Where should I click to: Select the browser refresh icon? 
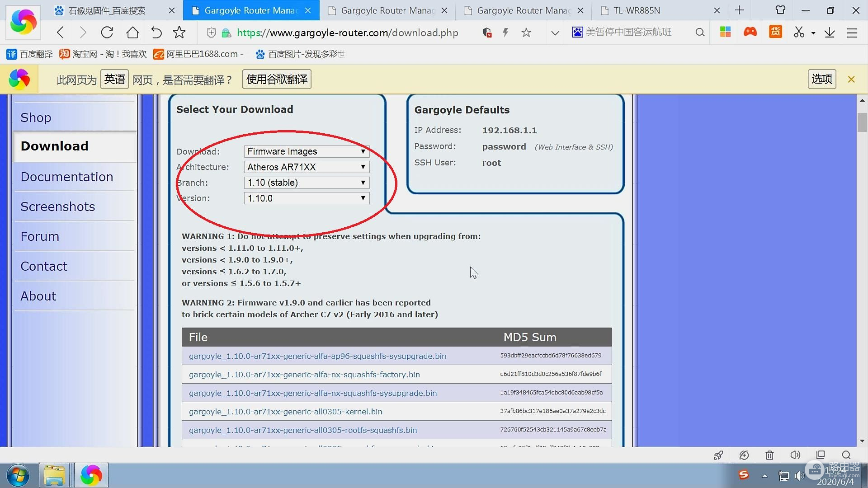107,32
